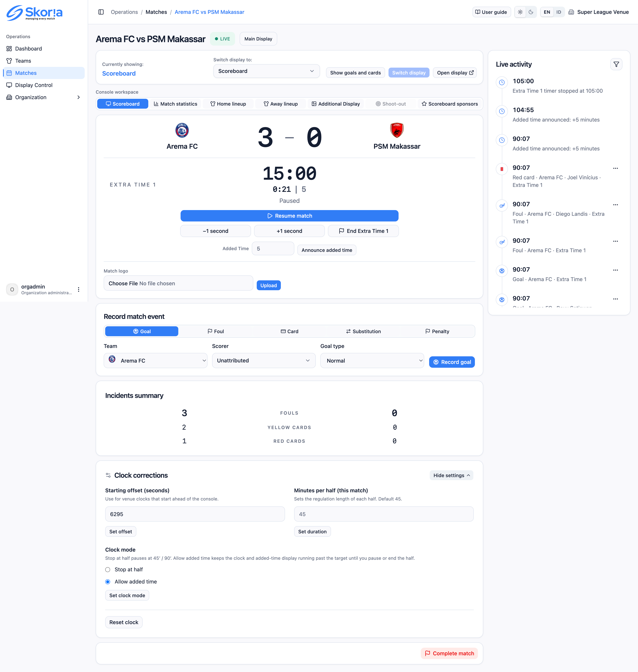Open the Home lineup tab

(228, 104)
